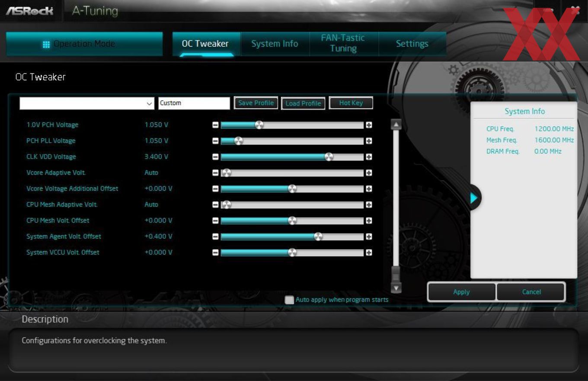Increase PCH PLL Voltage with plus button
Viewport: 588px width, 381px height.
click(369, 141)
